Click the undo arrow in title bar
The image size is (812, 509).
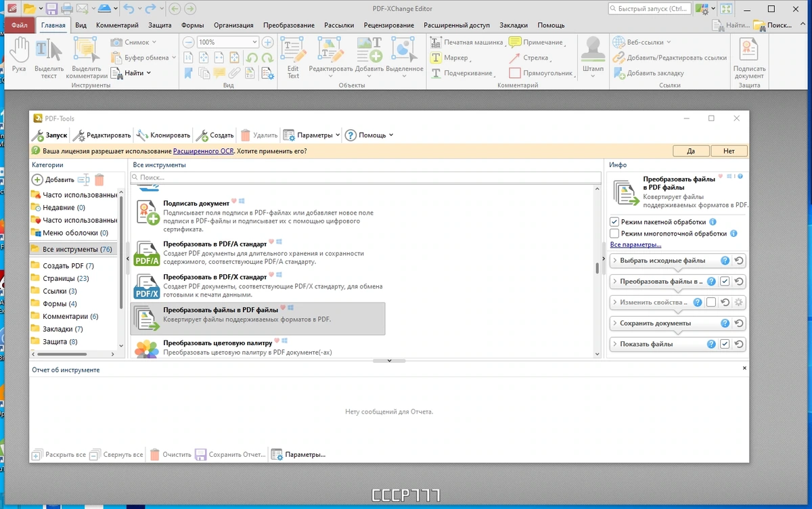(129, 9)
